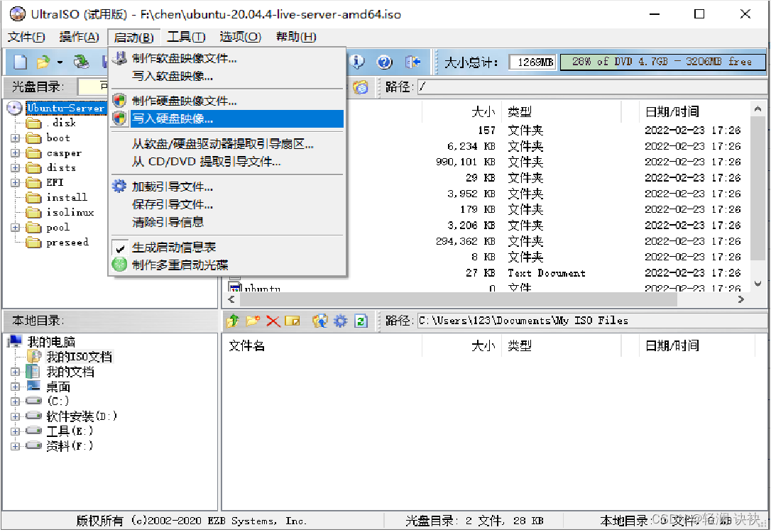Image resolution: width=771 pixels, height=532 pixels.
Task: Open the Help question mark icon
Action: 384,62
